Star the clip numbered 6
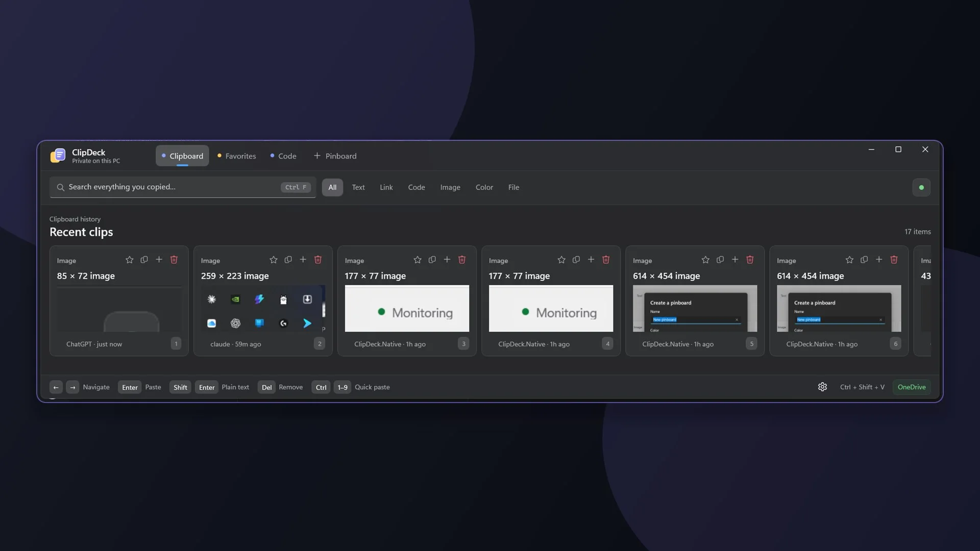The image size is (980, 551). click(849, 260)
